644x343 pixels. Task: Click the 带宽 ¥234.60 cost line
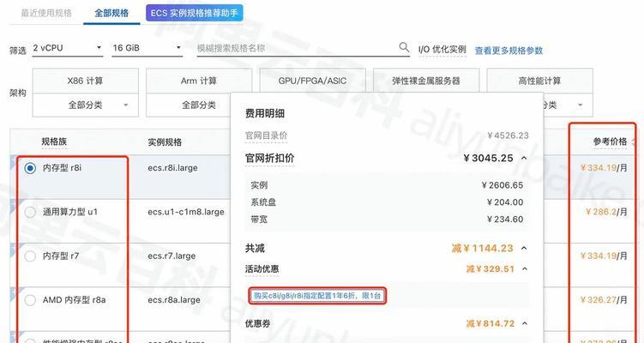click(387, 220)
